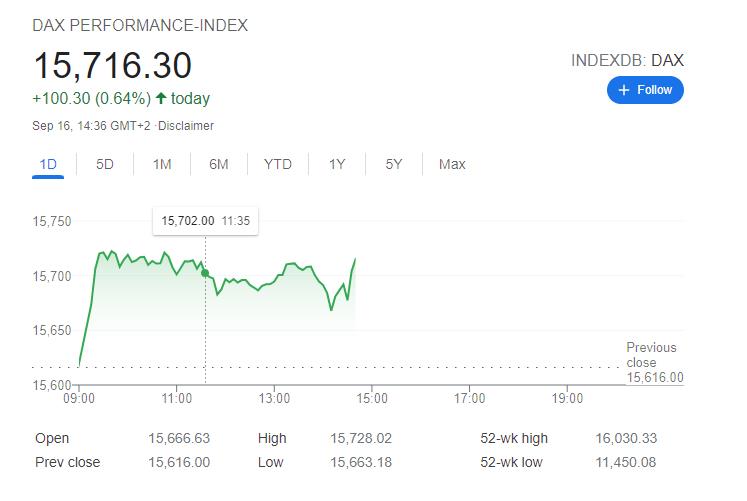The image size is (747, 501).
Task: Click the chart data point marker dot
Action: [x=205, y=273]
